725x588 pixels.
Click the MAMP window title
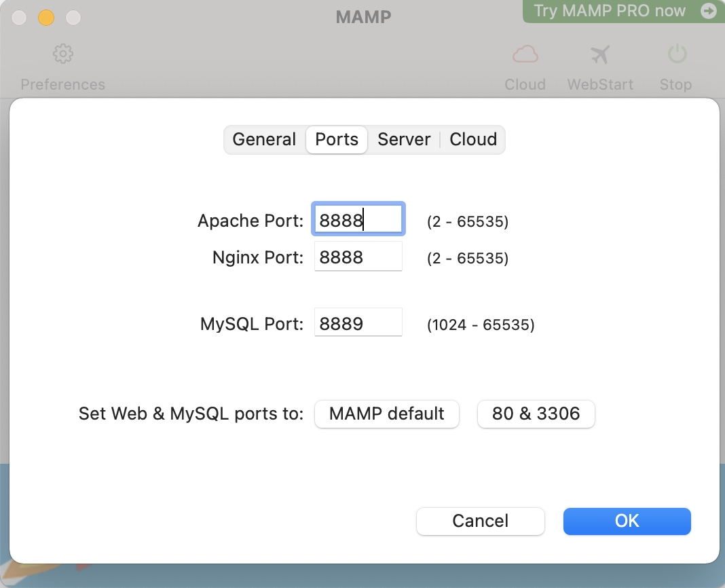click(x=363, y=17)
